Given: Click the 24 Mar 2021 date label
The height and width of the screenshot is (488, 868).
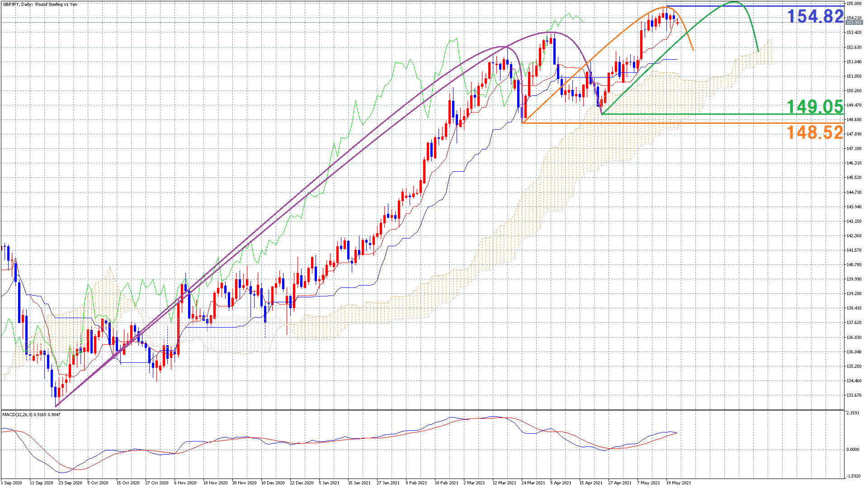Looking at the screenshot, I should (x=533, y=483).
